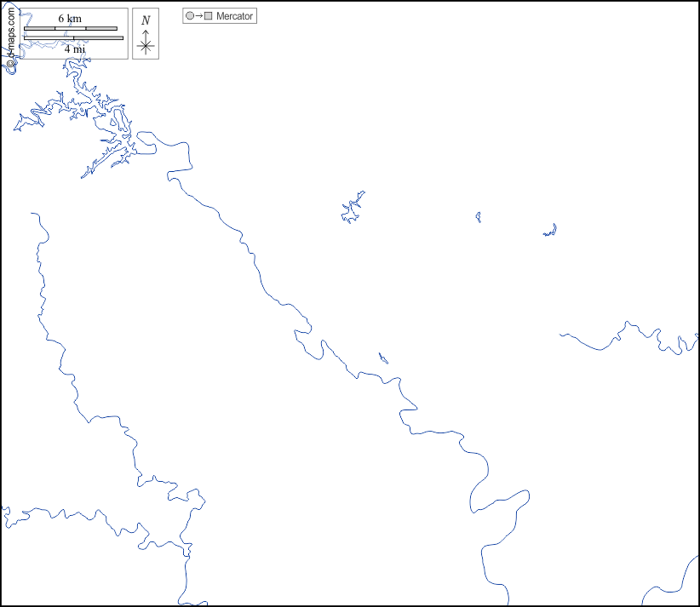Click the letter N on the compass
700x607 pixels.
pyautogui.click(x=146, y=20)
